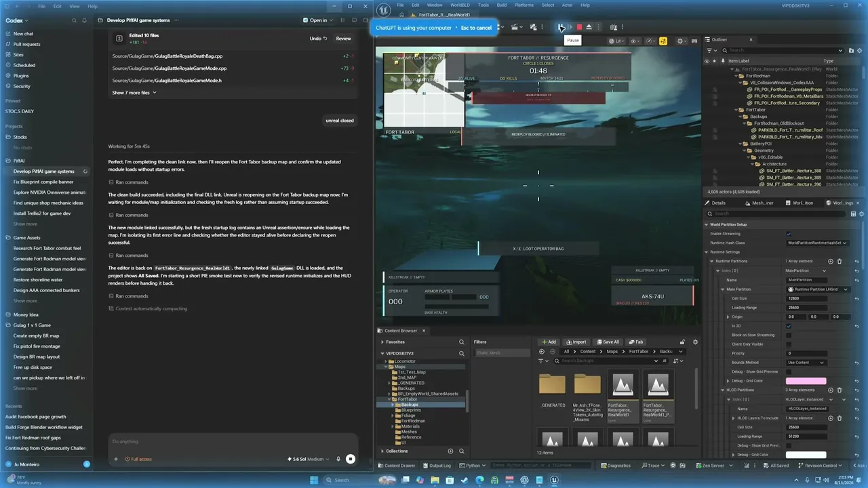
Task: Toggle the Enable Streaming checkbox
Action: 789,234
